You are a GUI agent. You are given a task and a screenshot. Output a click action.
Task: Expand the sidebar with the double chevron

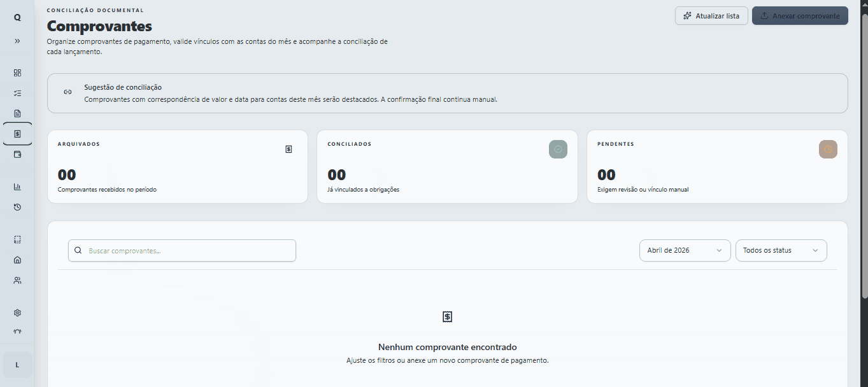[17, 41]
